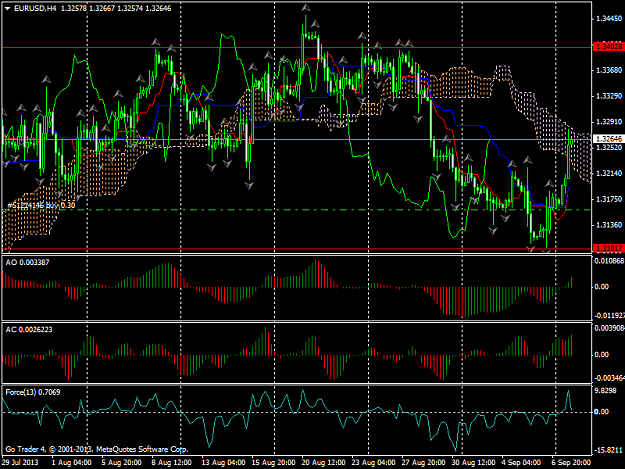Select the red 1.31017 support price tag
625x469 pixels.
click(x=609, y=248)
